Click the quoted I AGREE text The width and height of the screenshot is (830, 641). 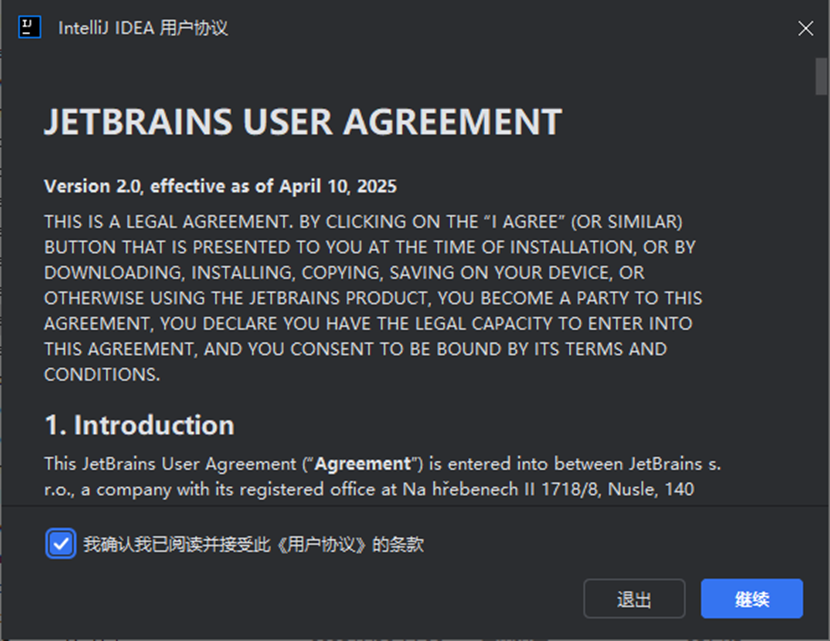[525, 222]
